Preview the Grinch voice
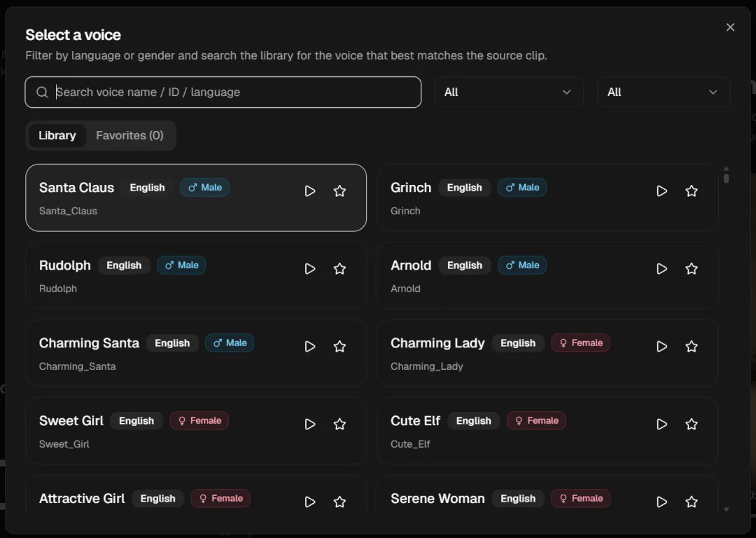The width and height of the screenshot is (756, 538). click(x=661, y=191)
